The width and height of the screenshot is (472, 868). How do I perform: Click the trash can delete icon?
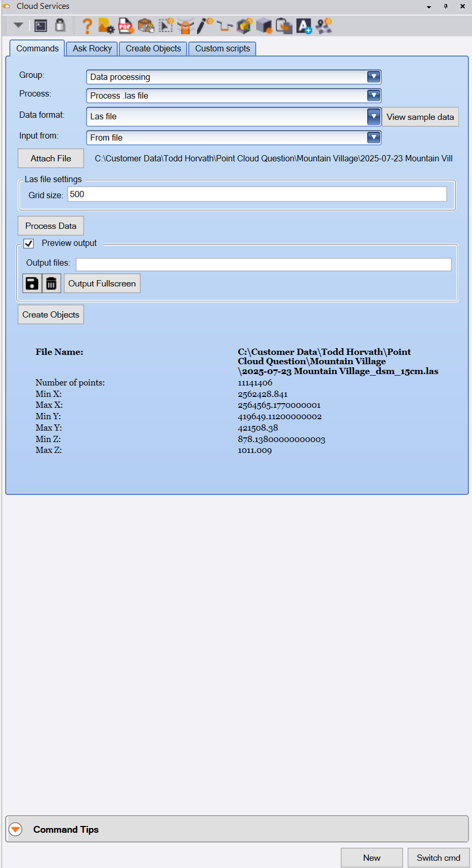point(51,284)
